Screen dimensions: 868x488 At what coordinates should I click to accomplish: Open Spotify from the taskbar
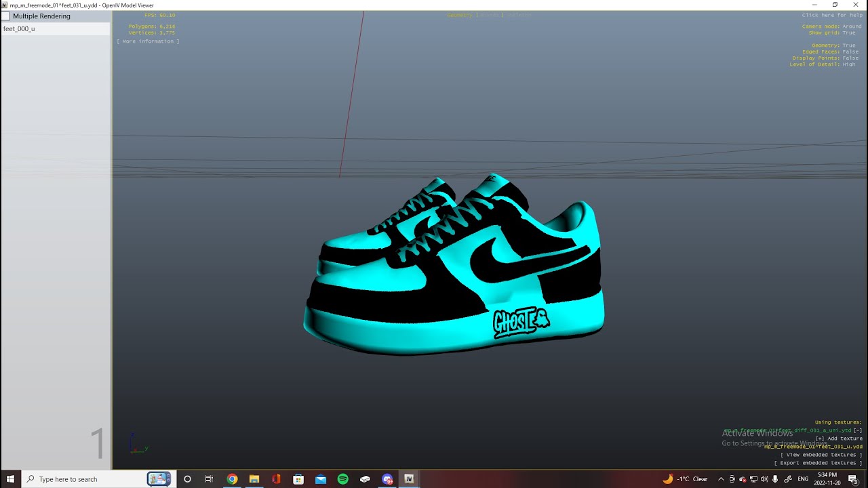(x=342, y=479)
